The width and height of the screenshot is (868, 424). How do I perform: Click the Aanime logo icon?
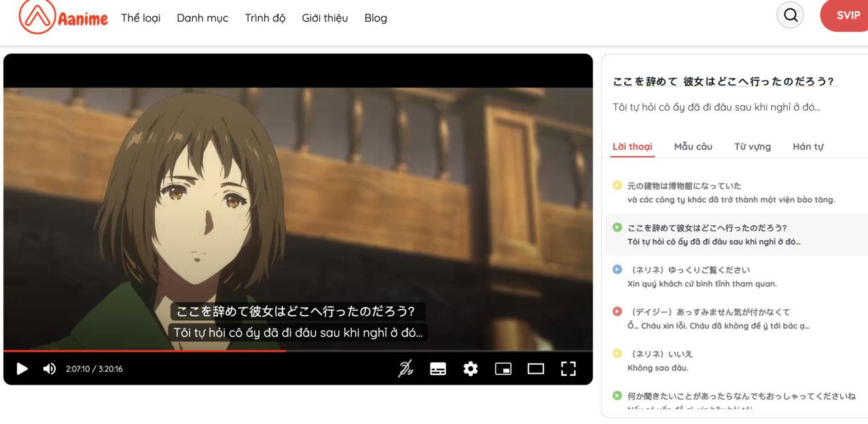pyautogui.click(x=37, y=16)
